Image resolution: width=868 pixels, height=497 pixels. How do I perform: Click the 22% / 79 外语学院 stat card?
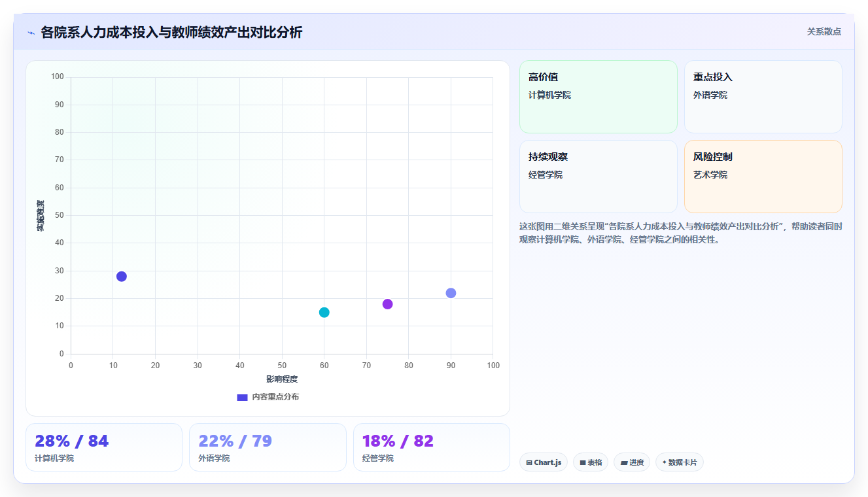pos(268,447)
